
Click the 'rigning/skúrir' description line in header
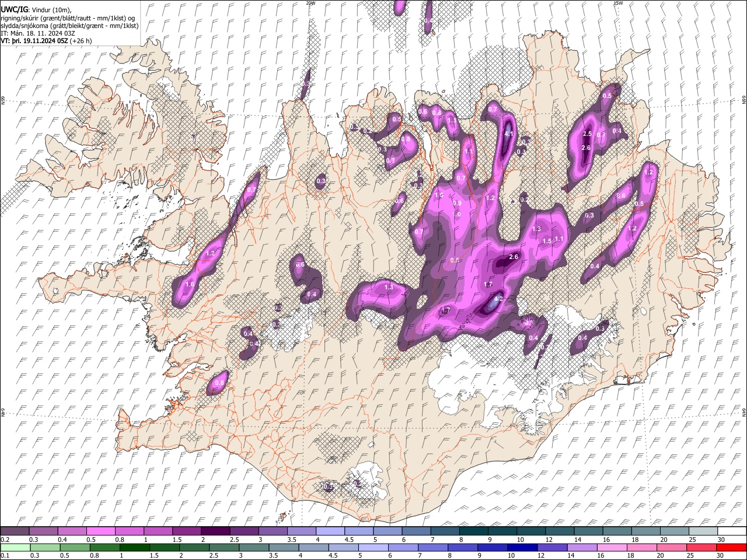[x=68, y=18]
